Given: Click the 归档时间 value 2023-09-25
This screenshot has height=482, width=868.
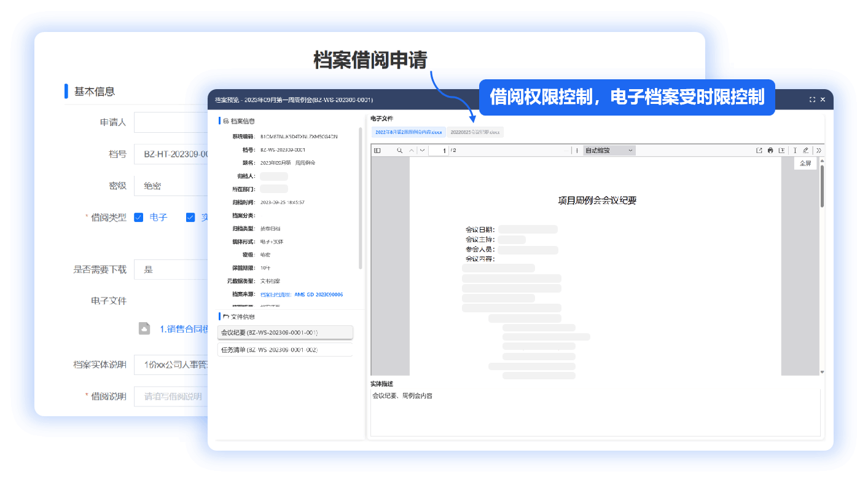Looking at the screenshot, I should [283, 202].
